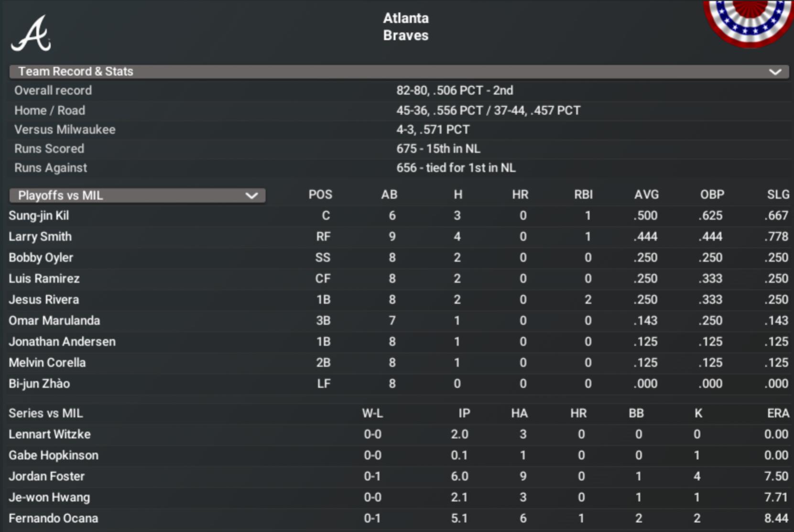Click on Luis Ramirez player name

click(x=44, y=279)
